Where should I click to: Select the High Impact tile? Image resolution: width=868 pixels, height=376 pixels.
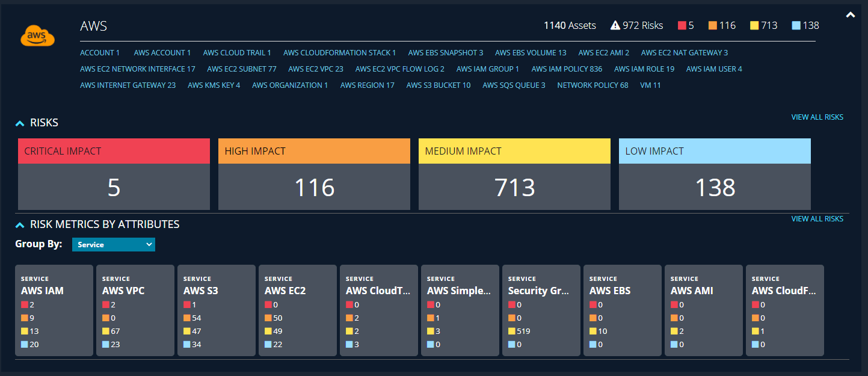coord(314,174)
